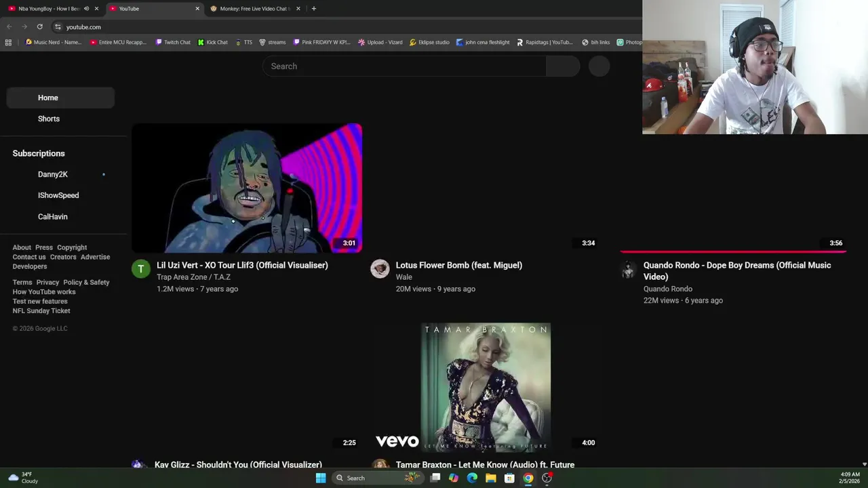Open the Twitch Chat bookmark

coord(173,42)
